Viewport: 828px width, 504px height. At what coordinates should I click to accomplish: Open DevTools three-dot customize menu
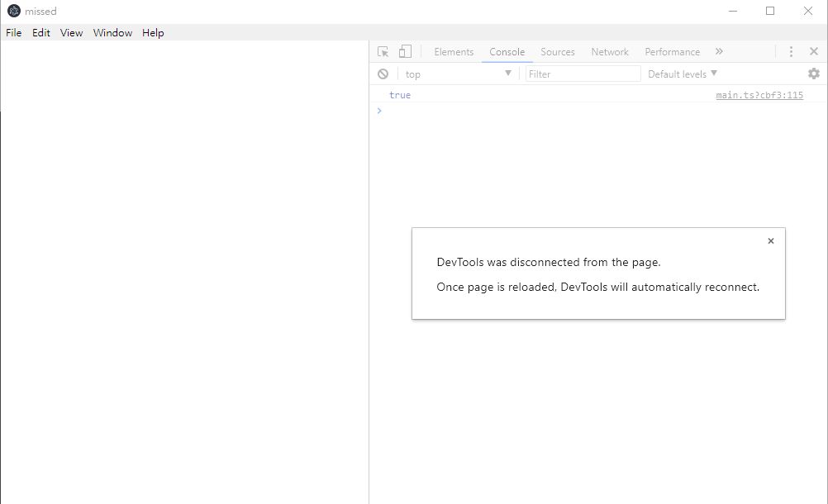791,51
